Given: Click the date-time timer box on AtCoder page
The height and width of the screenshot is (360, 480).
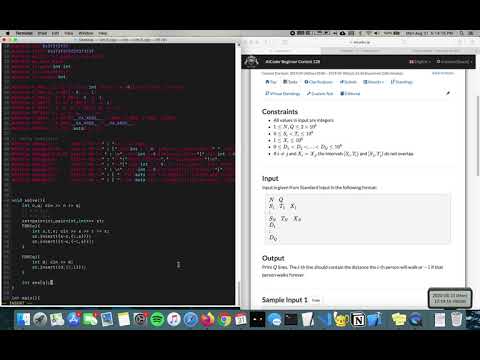Looking at the screenshot, I should [x=450, y=298].
